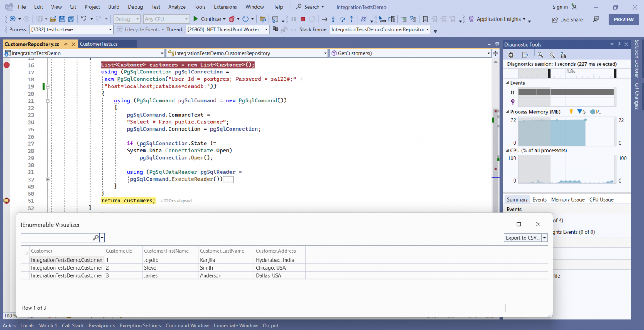Viewport: 644px width, 330px height.
Task: Open the Stack Frame dropdown
Action: click(380, 29)
